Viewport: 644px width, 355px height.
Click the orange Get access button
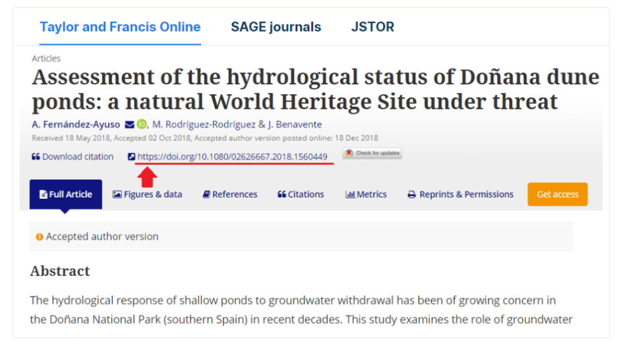pyautogui.click(x=558, y=194)
